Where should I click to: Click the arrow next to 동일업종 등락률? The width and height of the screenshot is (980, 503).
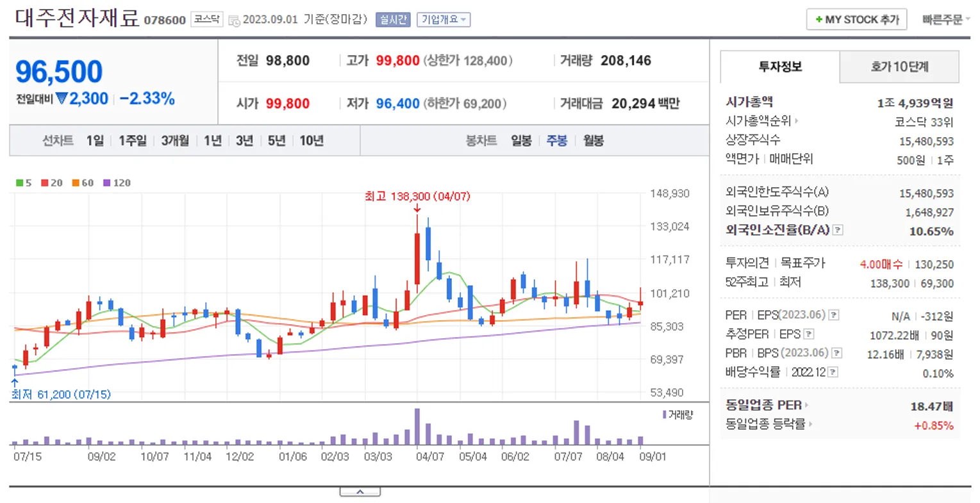click(x=810, y=424)
